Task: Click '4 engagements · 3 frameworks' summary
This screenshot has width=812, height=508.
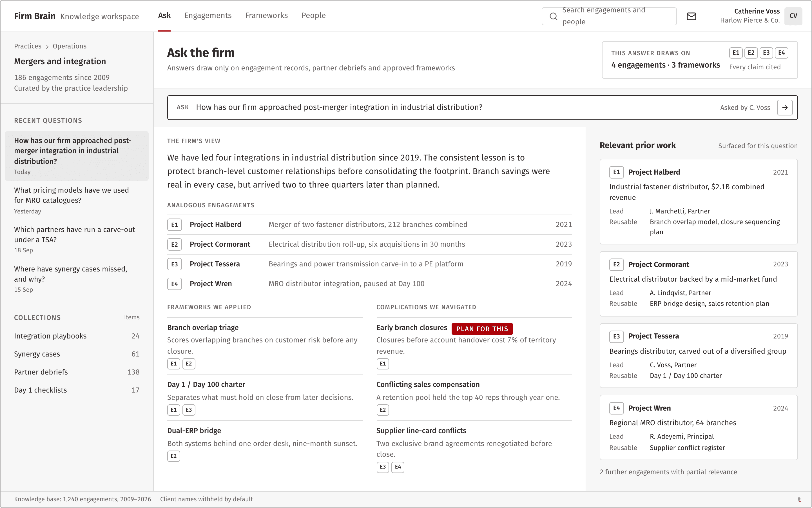Action: [666, 65]
